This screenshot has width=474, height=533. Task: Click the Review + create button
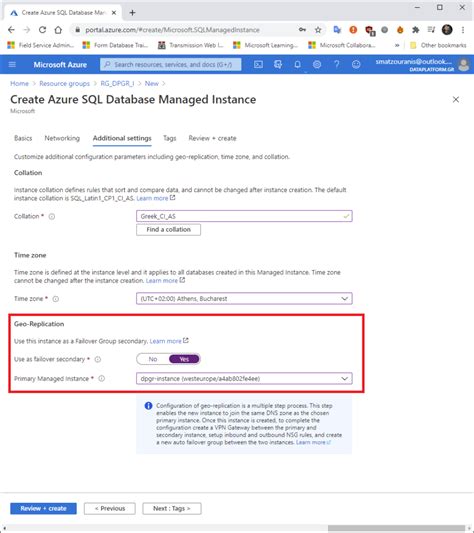tap(43, 509)
